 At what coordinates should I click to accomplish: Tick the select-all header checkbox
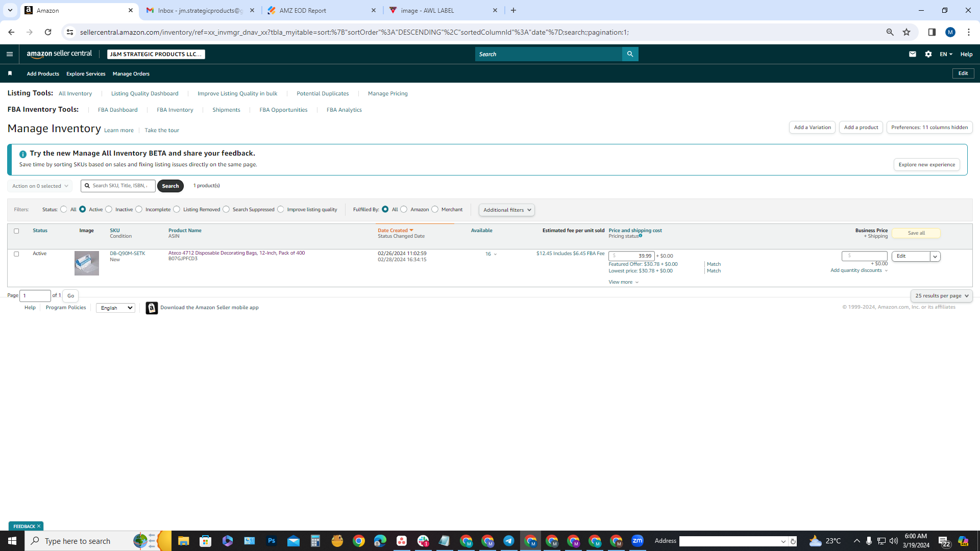[x=16, y=231]
